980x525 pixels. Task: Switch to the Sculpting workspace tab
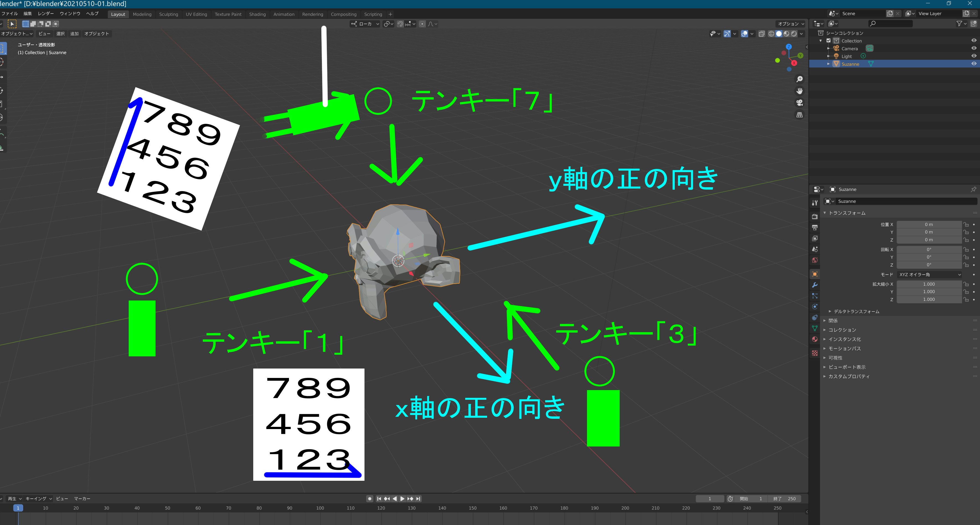[x=168, y=14]
